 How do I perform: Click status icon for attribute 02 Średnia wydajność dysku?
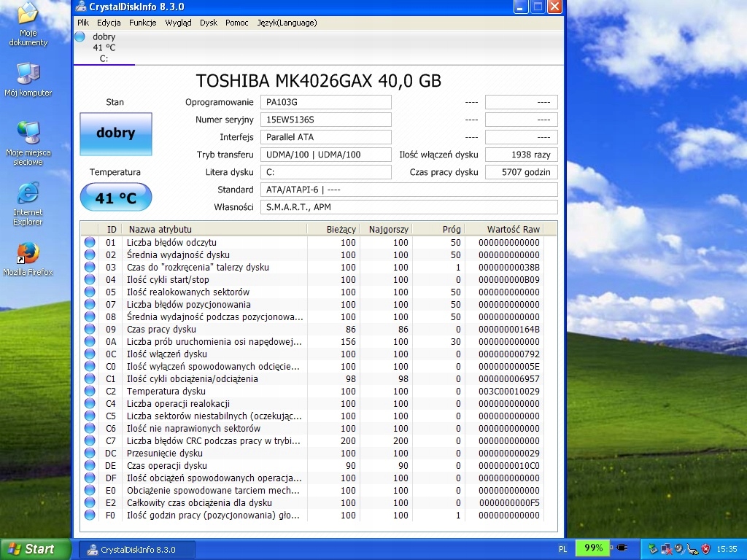pyautogui.click(x=90, y=254)
